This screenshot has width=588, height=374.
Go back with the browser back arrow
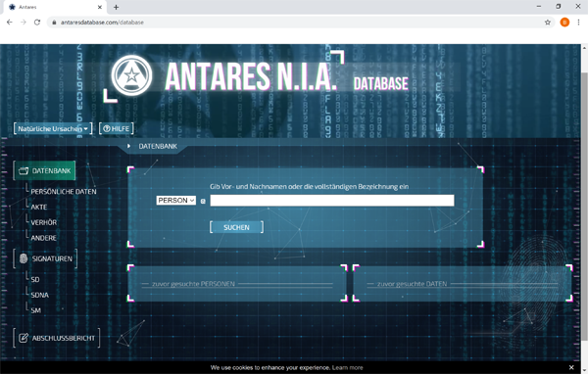(10, 23)
